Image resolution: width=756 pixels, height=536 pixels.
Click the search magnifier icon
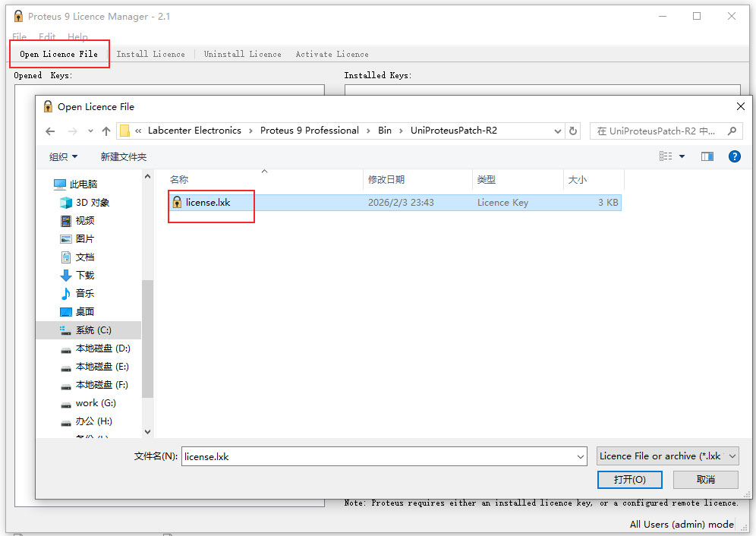[x=732, y=131]
